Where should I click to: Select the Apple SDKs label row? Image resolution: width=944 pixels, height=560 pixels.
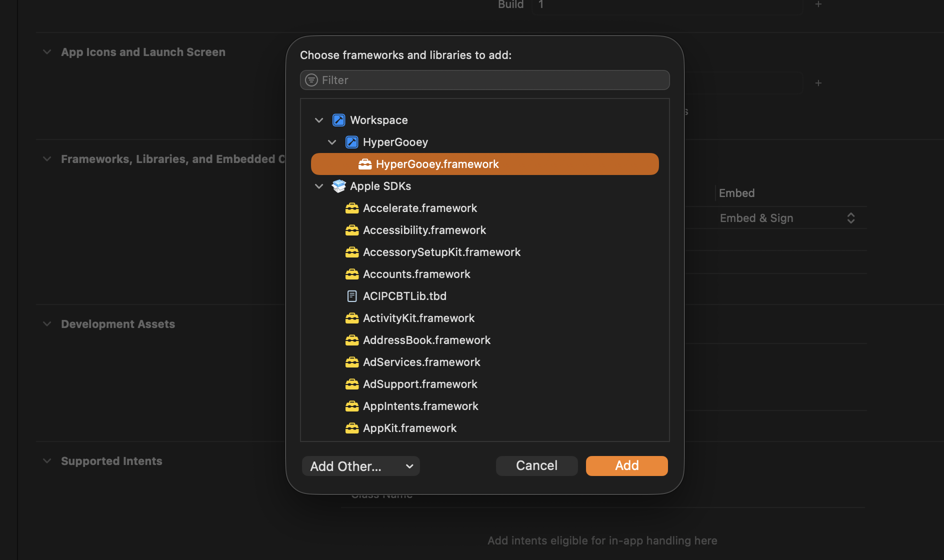pos(485,186)
